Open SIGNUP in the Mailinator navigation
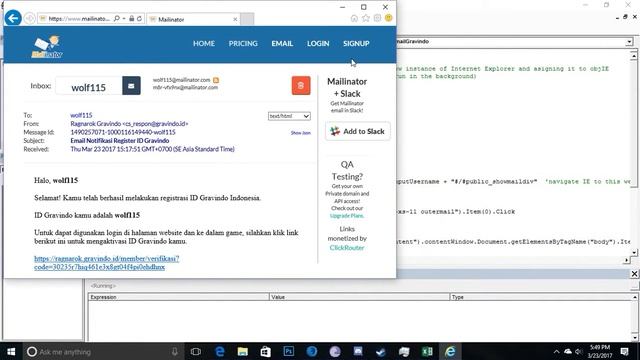The image size is (640, 360). click(x=356, y=44)
